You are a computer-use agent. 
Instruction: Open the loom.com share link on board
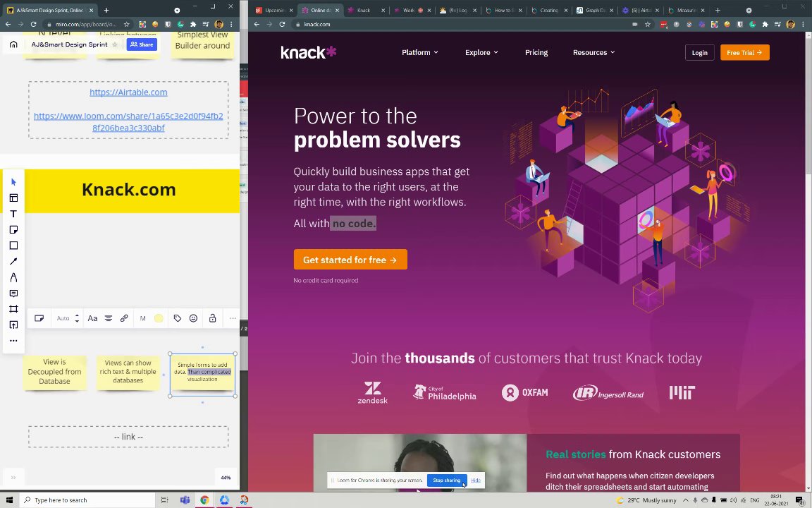[128, 122]
